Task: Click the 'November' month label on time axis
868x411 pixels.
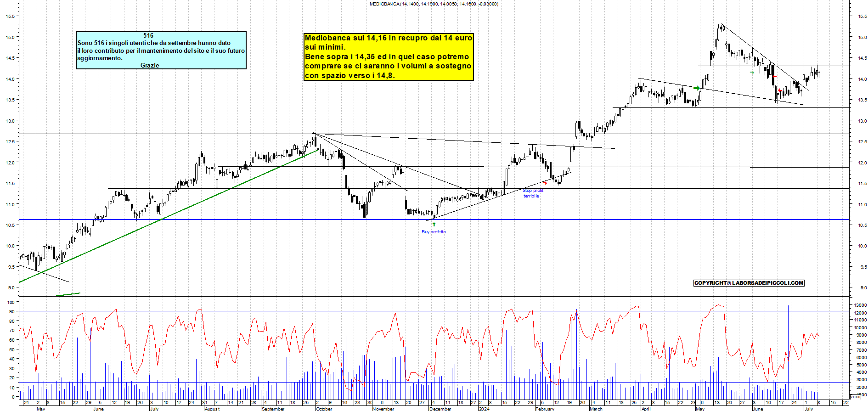Action: point(383,409)
